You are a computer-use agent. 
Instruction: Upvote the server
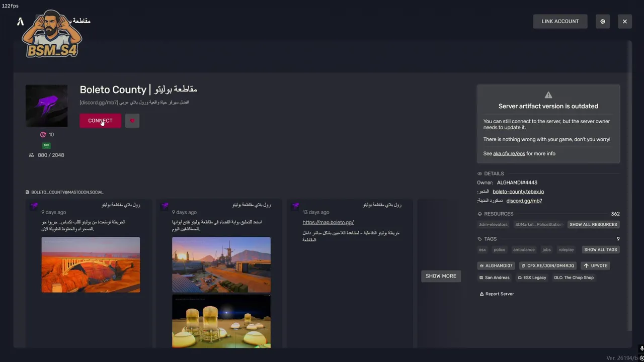(x=596, y=265)
